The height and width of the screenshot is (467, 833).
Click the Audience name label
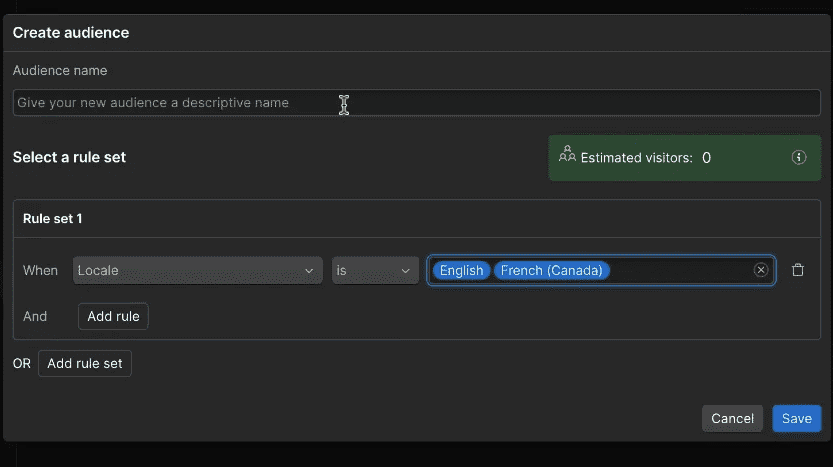click(x=60, y=70)
